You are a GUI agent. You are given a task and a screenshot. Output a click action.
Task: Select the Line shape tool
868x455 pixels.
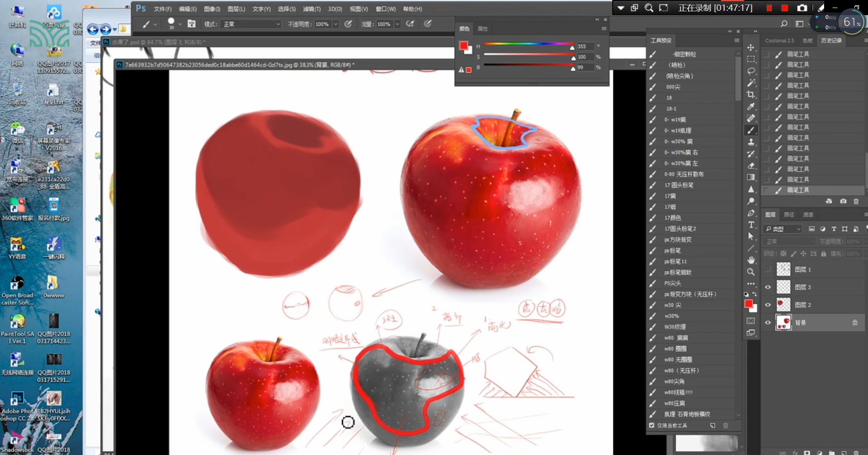click(751, 248)
